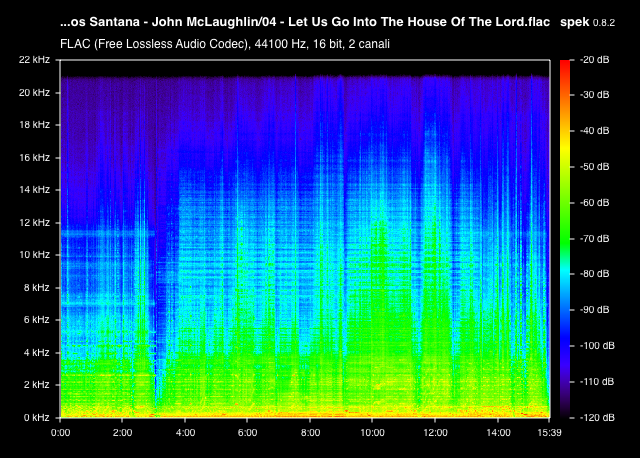The height and width of the screenshot is (458, 640).
Task: Click the 12 kHz frequency label
Action: click(x=34, y=222)
